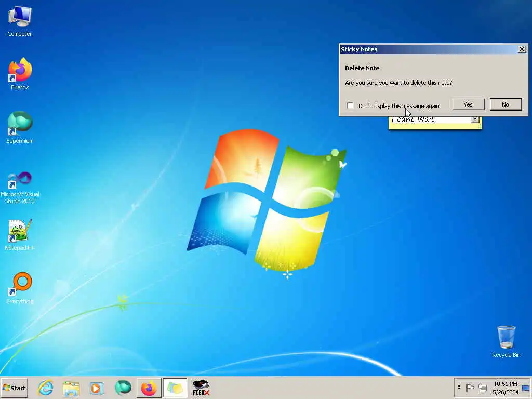
Task: Select the Firefox desktop shortcut
Action: click(x=20, y=74)
